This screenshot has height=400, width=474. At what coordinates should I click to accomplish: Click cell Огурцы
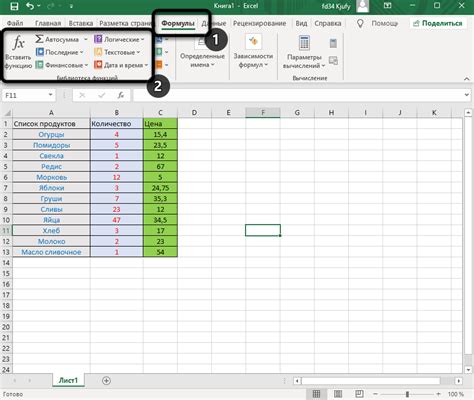(x=51, y=134)
